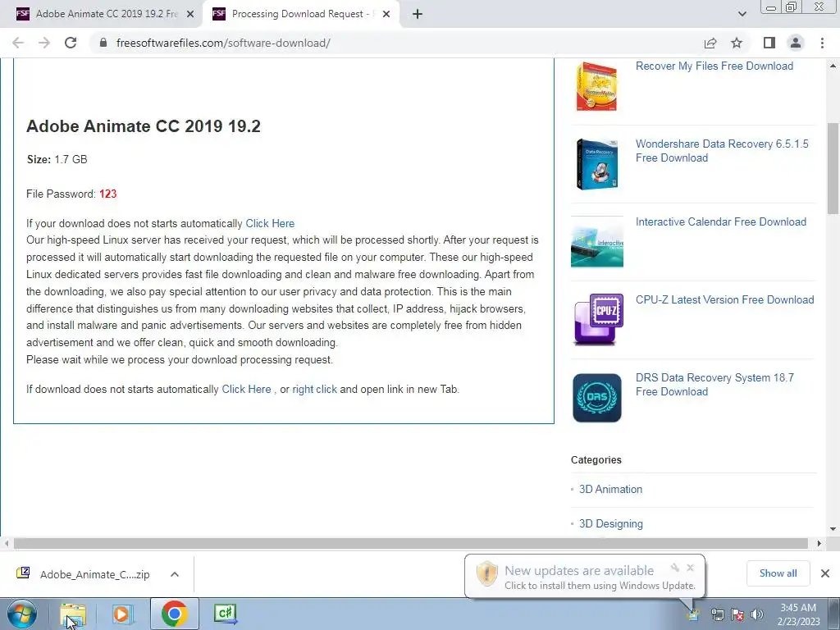Click the 'Click Here' link near 'right click'
Viewport: 840px width, 630px height.
[x=246, y=390]
